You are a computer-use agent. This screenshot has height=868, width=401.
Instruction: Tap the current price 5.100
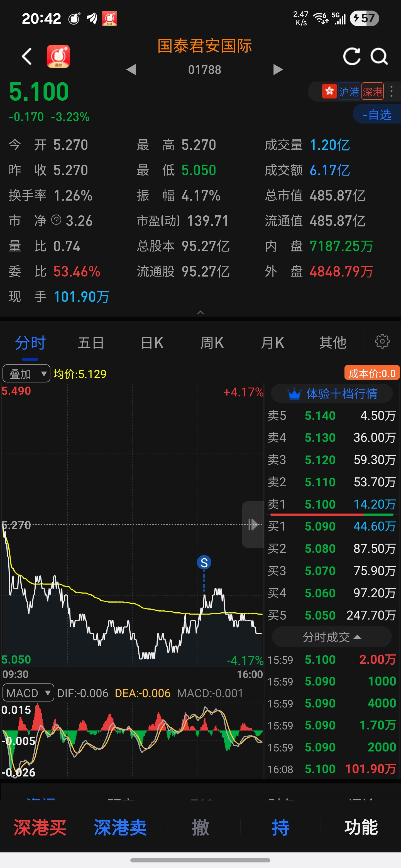39,92
